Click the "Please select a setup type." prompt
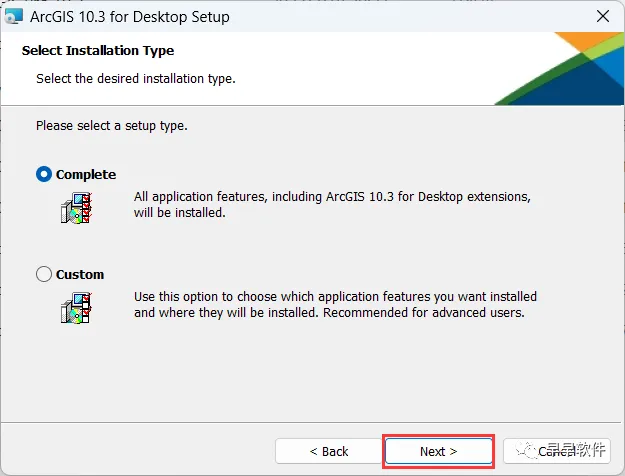 pyautogui.click(x=112, y=126)
